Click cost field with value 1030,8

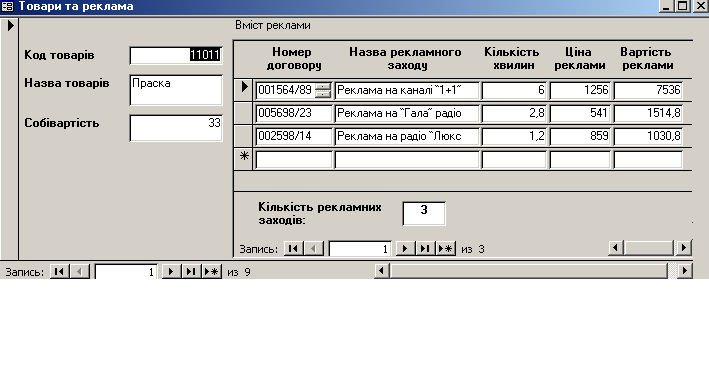pyautogui.click(x=648, y=136)
